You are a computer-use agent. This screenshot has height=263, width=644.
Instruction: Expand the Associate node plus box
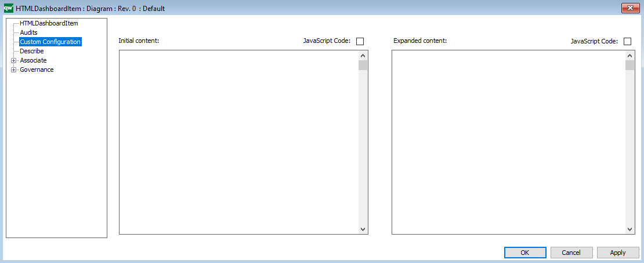pos(13,60)
